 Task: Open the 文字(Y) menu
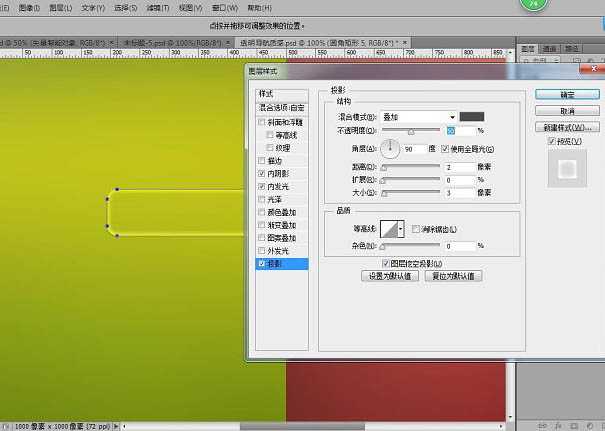[x=93, y=8]
